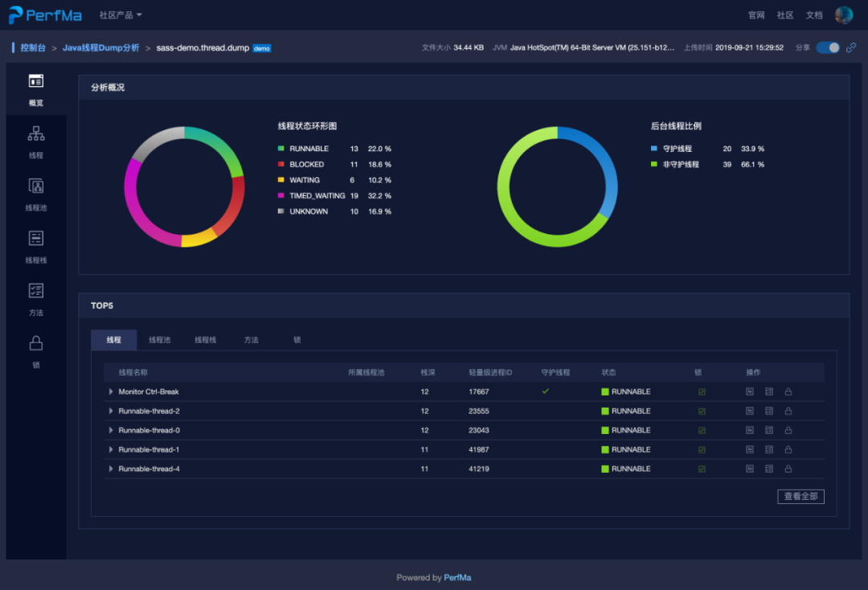Expand the Monitor Ctrl-Break thread row
Viewport: 868px width, 590px height.
111,391
